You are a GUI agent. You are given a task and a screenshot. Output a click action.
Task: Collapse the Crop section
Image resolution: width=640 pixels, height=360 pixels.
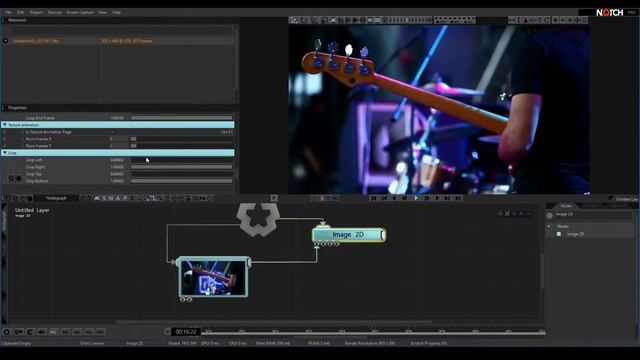[x=4, y=153]
